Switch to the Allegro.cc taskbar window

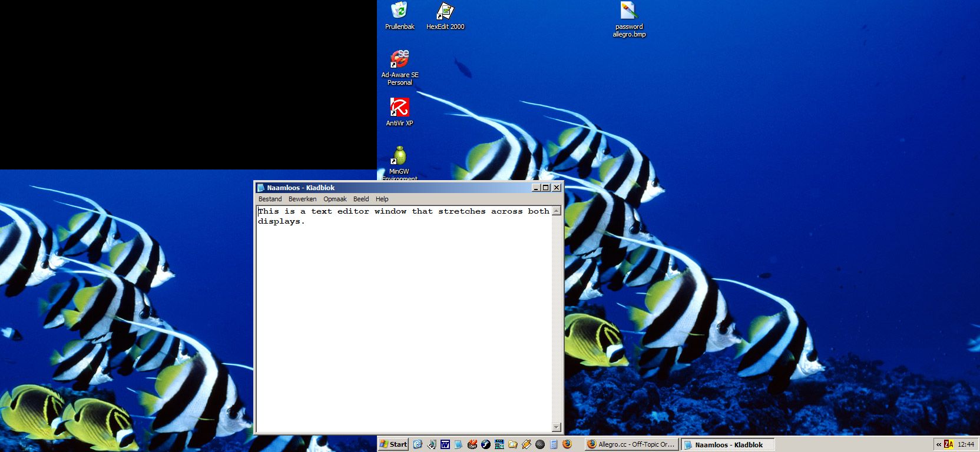click(631, 444)
